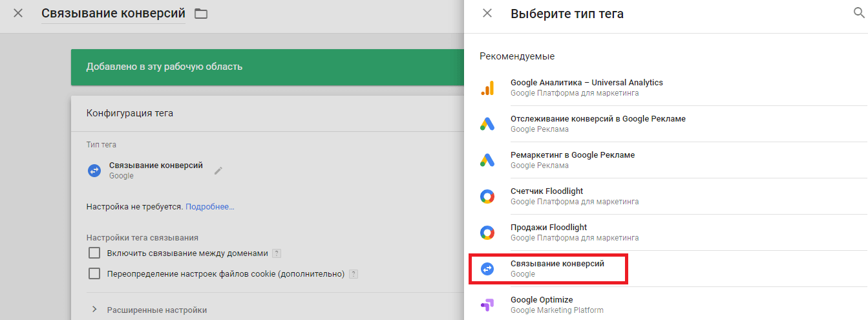868x320 pixels.
Task: Open the Подробнее link
Action: 209,207
